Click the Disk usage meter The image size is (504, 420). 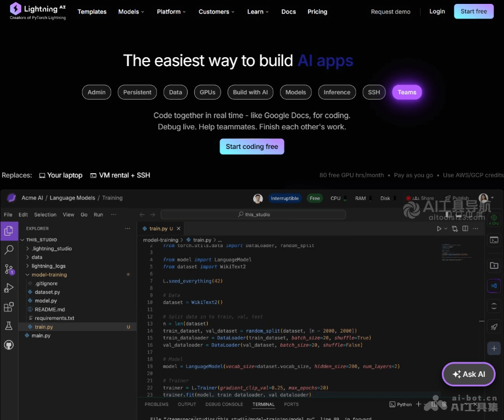click(388, 198)
